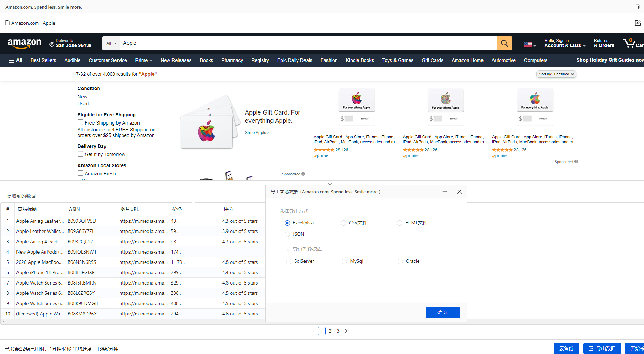This screenshot has height=354, width=644.
Task: Switch to the extracted data tab
Action: point(21,196)
